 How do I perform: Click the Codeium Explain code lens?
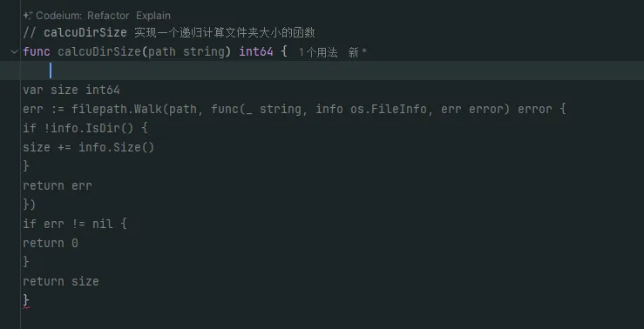coord(153,16)
